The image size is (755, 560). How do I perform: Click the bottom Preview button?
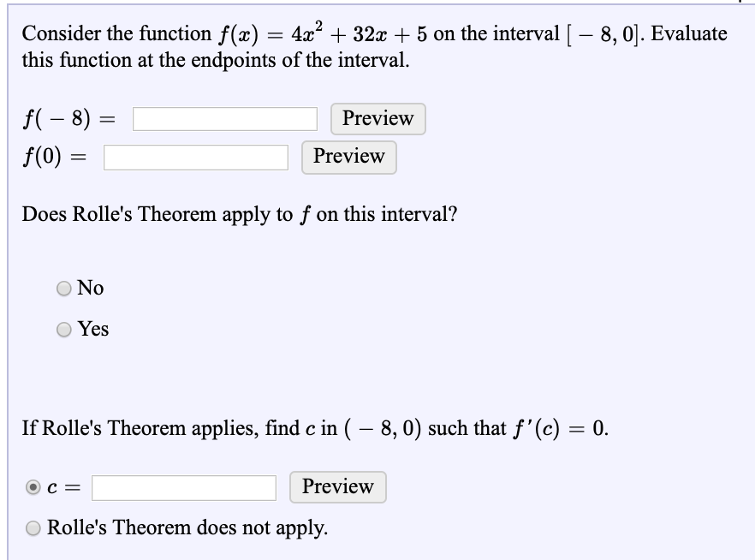click(337, 486)
